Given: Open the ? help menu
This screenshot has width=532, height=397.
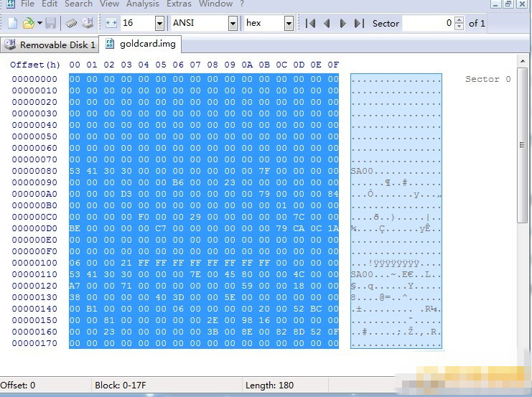Looking at the screenshot, I should tap(242, 4).
